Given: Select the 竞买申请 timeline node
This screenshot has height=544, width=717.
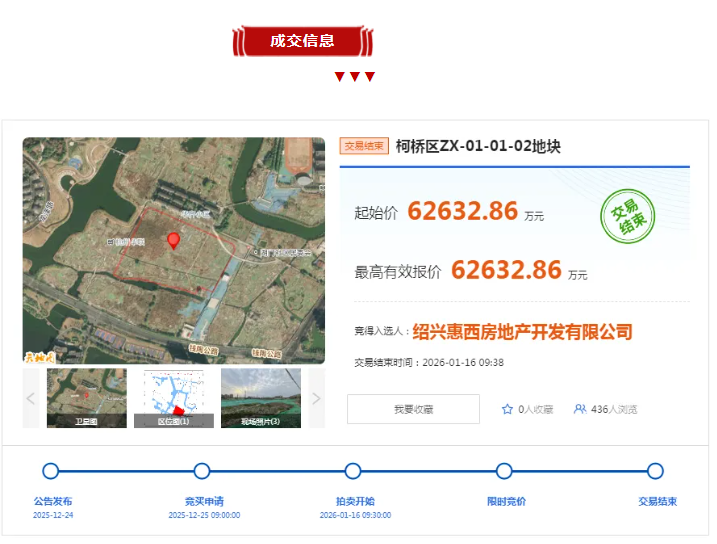Looking at the screenshot, I should (x=202, y=471).
